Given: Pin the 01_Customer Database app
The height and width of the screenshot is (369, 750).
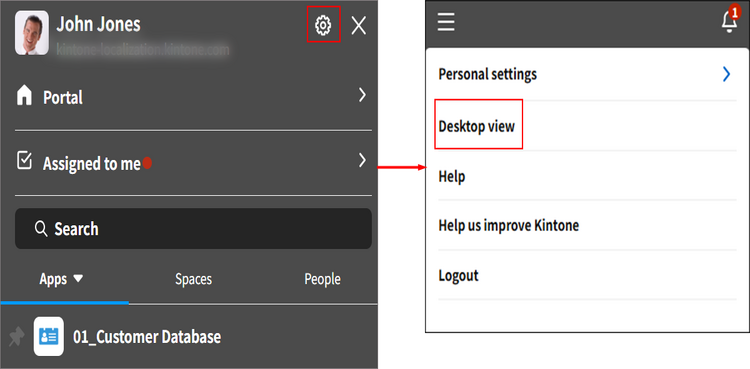Looking at the screenshot, I should coord(17,337).
